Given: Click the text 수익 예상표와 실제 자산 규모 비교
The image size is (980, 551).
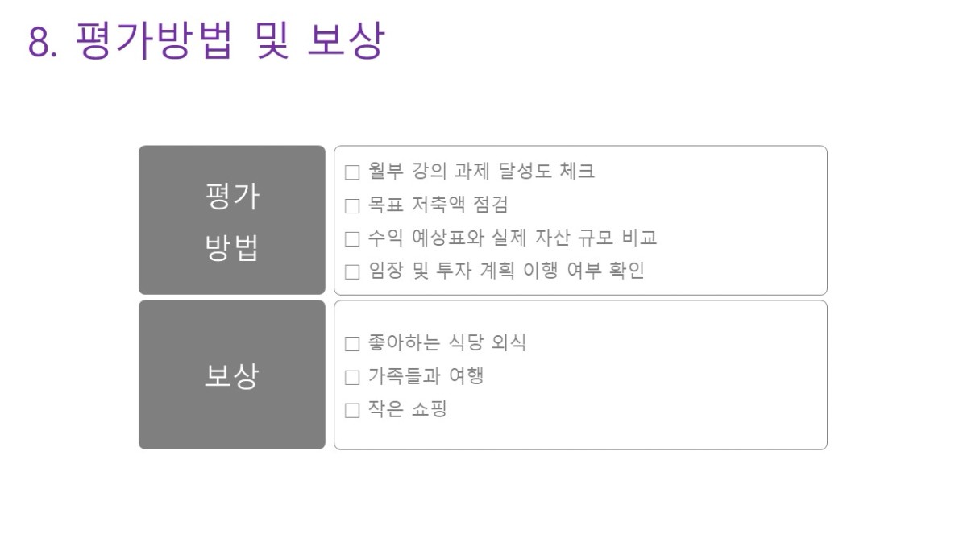Looking at the screenshot, I should (x=512, y=238).
